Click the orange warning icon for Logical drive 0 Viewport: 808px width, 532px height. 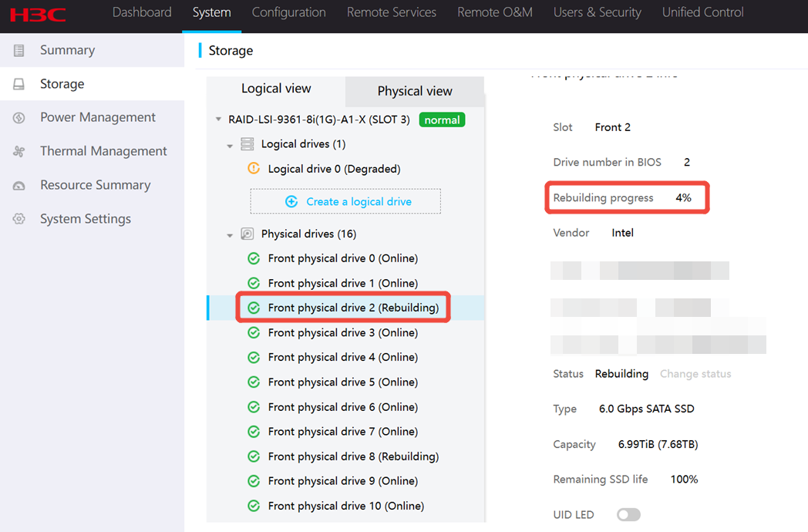pos(254,169)
